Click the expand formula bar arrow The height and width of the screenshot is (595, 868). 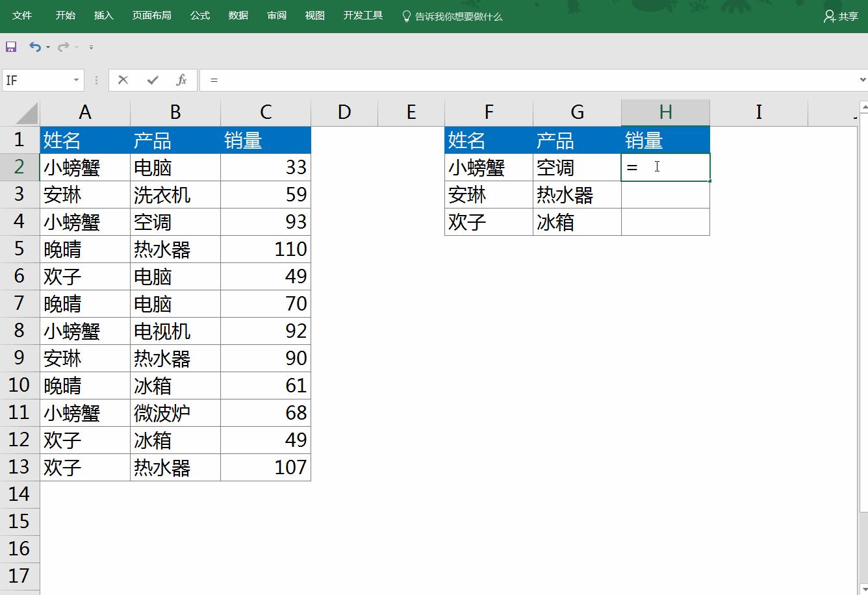(862, 79)
